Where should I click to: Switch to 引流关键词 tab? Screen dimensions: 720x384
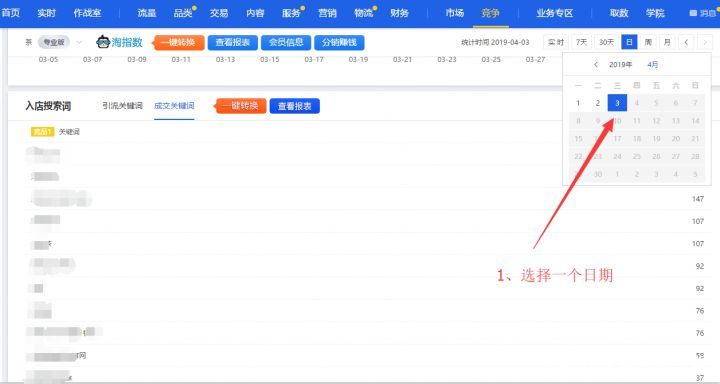[122, 106]
